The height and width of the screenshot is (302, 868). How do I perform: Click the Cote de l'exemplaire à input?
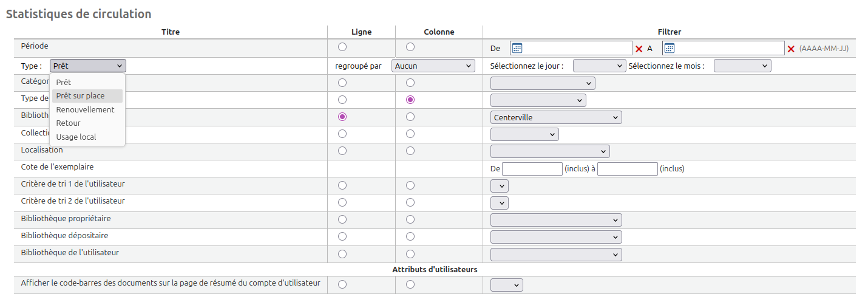(628, 169)
